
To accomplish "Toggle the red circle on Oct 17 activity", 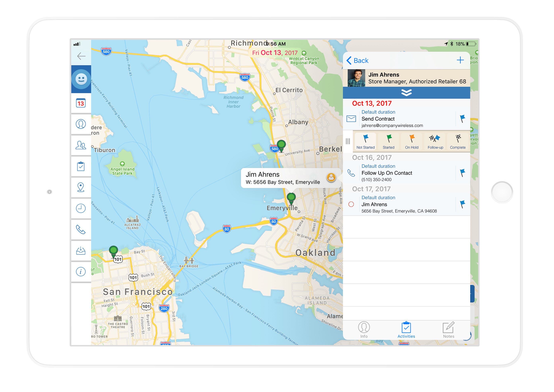I will point(351,204).
